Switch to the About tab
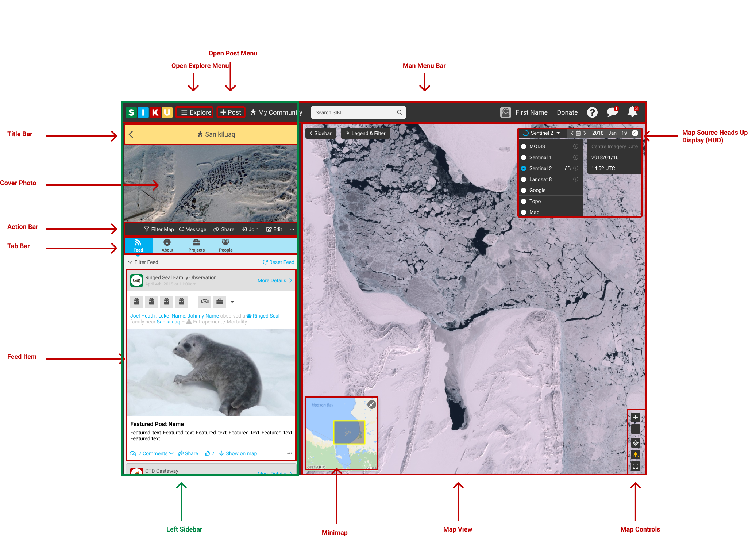The width and height of the screenshot is (756, 541). pos(167,245)
